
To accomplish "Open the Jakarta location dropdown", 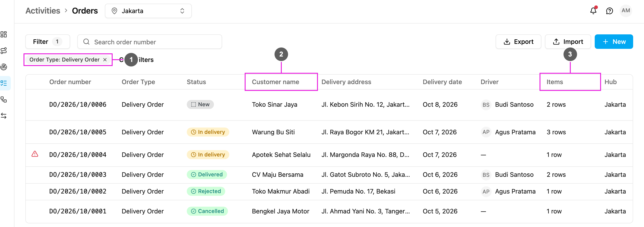I will click(148, 11).
